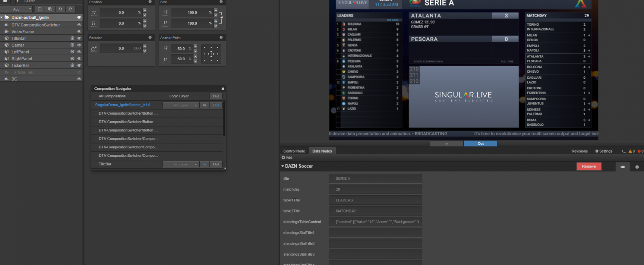
Task: Toggle VideoFrame layer visibility
Action: pos(79,31)
